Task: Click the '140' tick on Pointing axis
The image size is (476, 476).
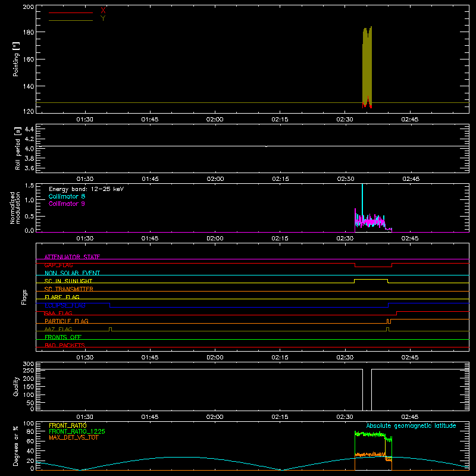Action: pyautogui.click(x=29, y=86)
